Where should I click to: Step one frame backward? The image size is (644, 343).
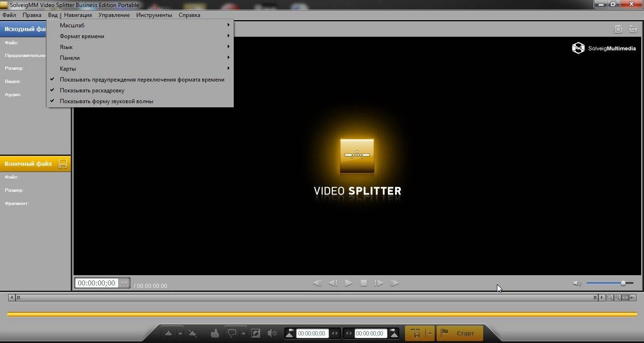tap(333, 283)
